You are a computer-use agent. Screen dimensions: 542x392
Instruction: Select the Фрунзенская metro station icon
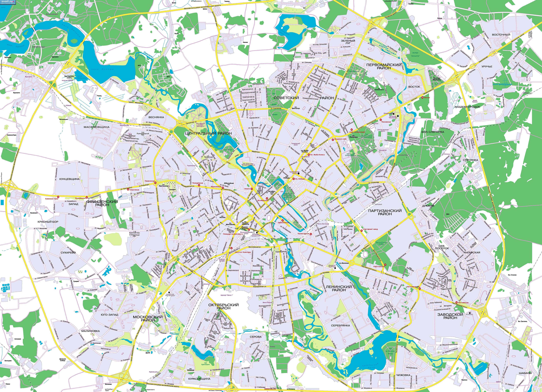pyautogui.click(x=223, y=188)
